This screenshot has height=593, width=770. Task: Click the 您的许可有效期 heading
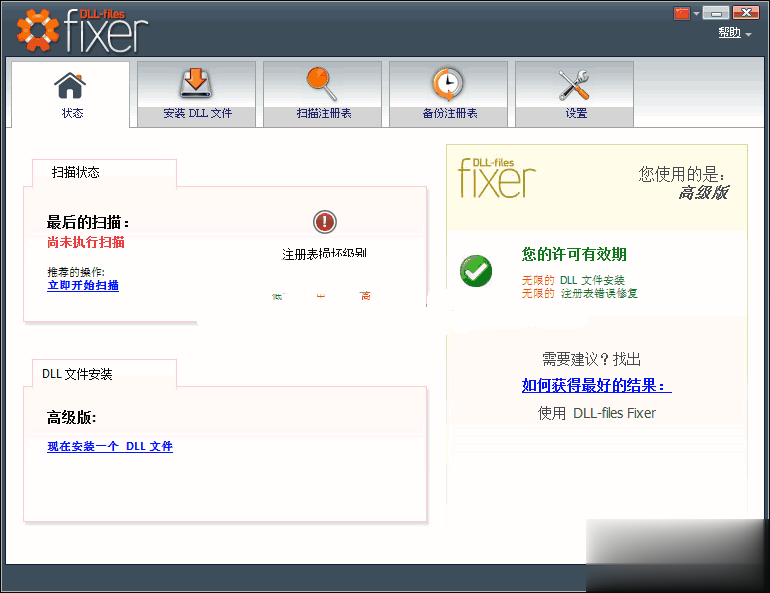click(x=574, y=254)
